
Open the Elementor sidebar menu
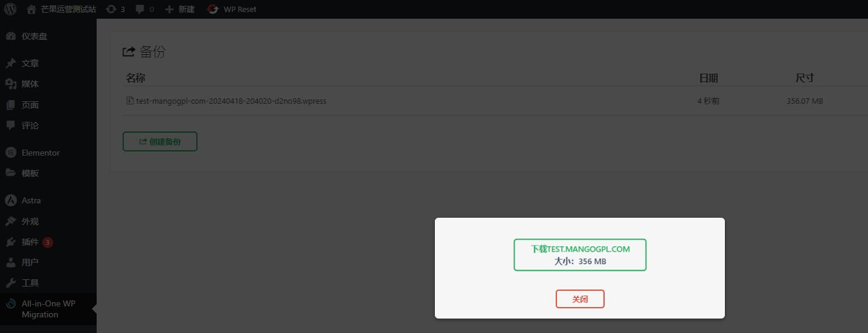click(x=48, y=153)
